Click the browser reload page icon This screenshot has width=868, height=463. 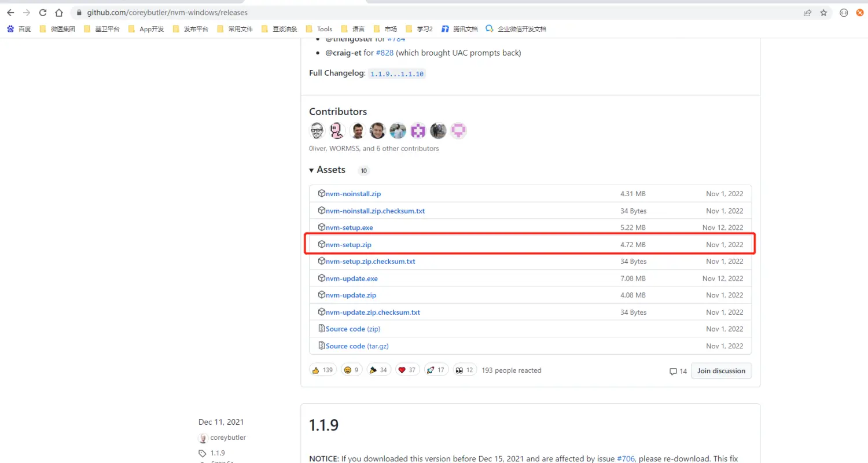pyautogui.click(x=43, y=13)
